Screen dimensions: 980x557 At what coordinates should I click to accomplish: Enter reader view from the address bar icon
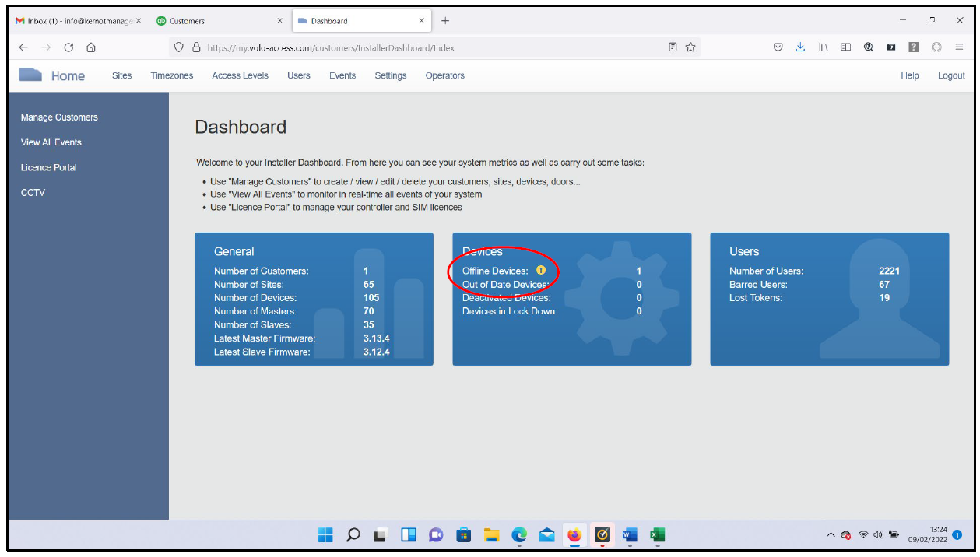coord(673,47)
